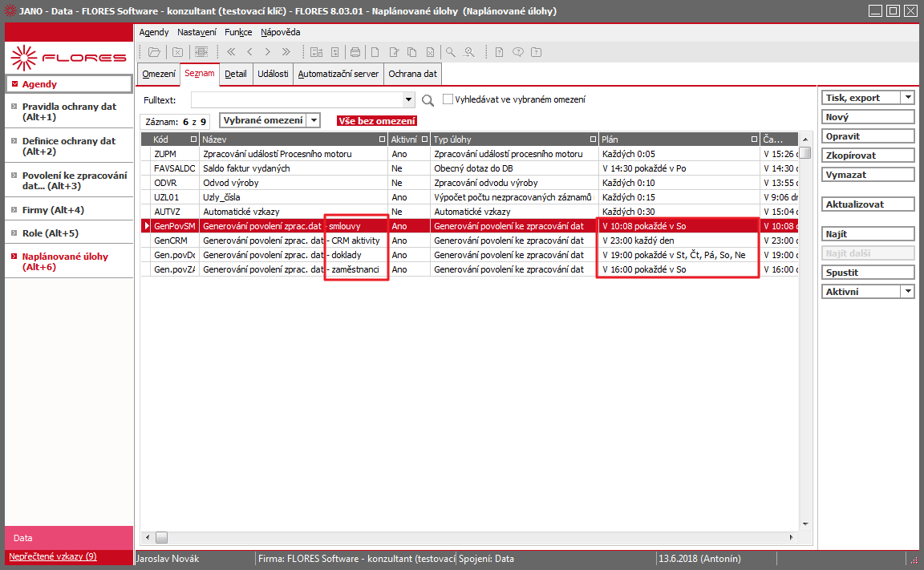Enable Vyhledávat ve vybraném omezení checkbox
Image resolution: width=924 pixels, height=570 pixels.
pyautogui.click(x=448, y=99)
